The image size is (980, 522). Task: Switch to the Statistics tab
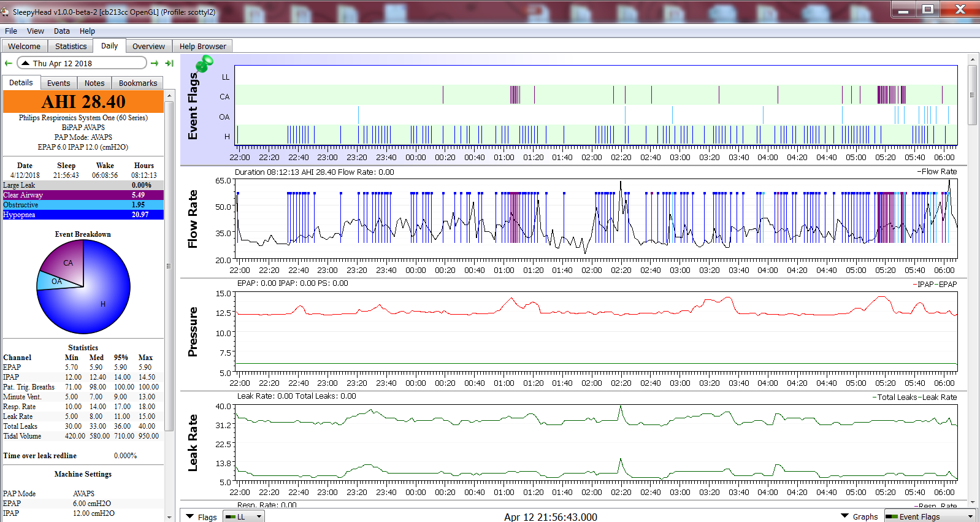click(x=71, y=46)
